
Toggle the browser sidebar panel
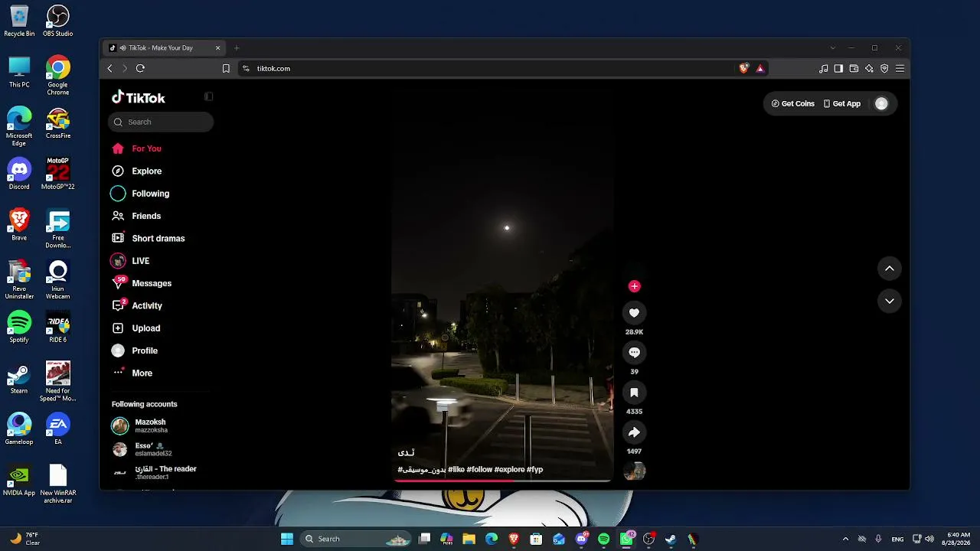[x=838, y=68]
